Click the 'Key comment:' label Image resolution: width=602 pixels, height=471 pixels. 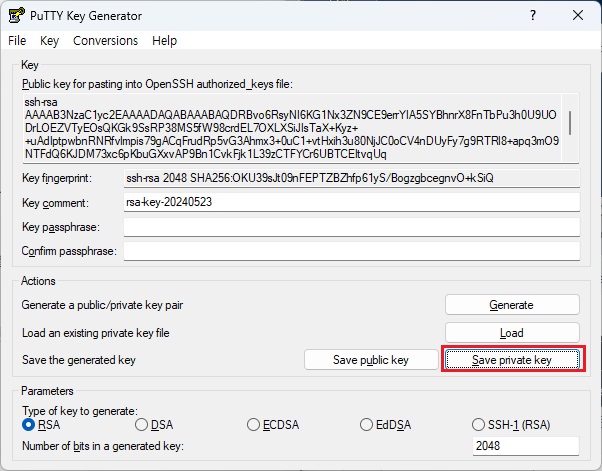[55, 203]
